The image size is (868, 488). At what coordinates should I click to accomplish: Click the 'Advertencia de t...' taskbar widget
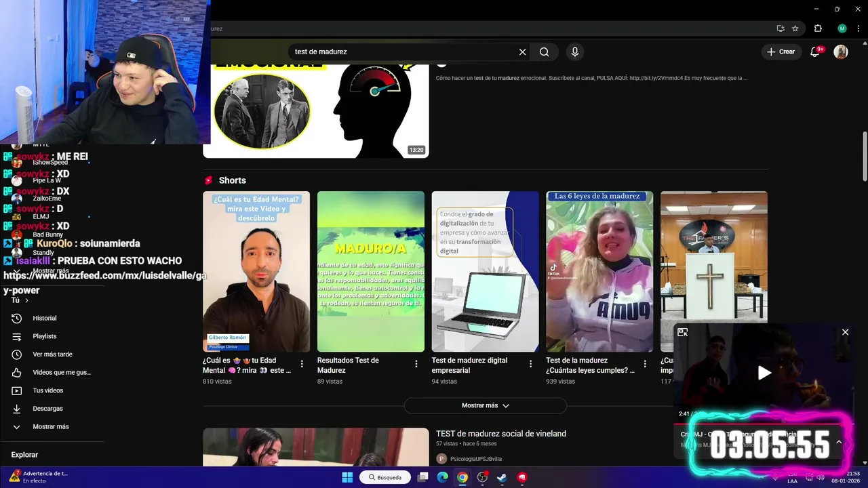[x=37, y=477]
